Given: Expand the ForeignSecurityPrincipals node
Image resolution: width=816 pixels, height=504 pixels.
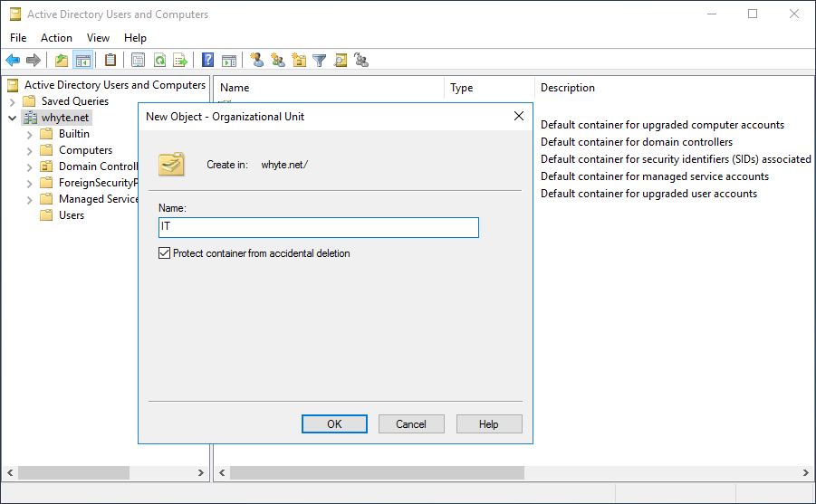Looking at the screenshot, I should click(30, 183).
